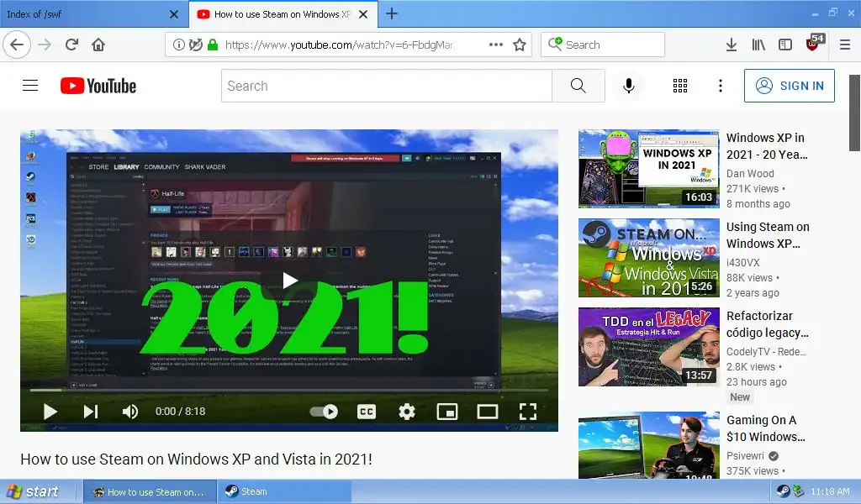Click Using Steam on Windows XP title
Viewport: 861px width, 504px height.
pos(768,234)
